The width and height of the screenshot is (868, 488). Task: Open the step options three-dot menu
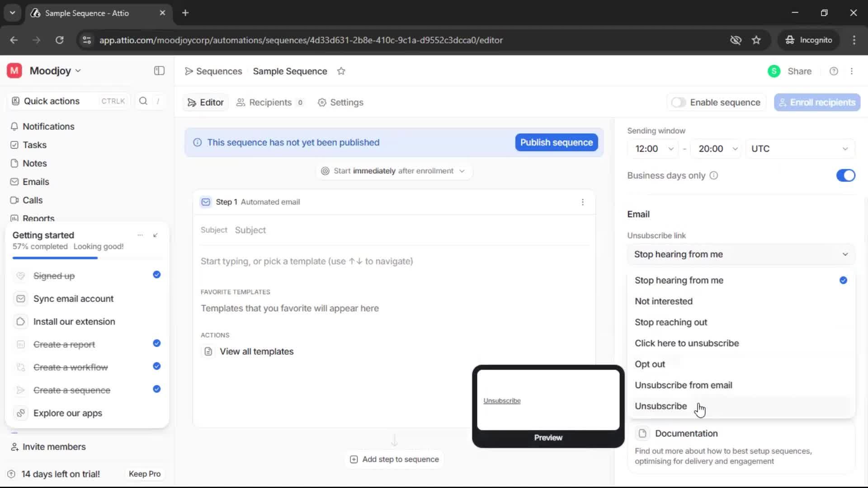(x=583, y=202)
